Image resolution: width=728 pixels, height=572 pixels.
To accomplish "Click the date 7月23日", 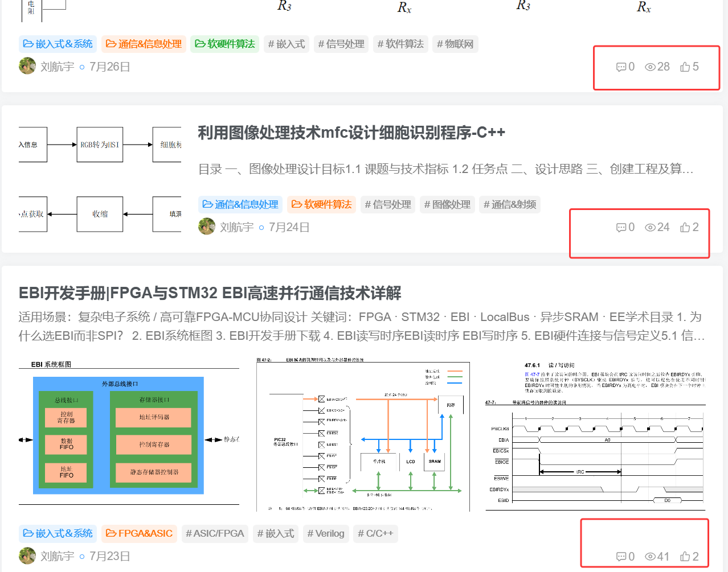I will [x=110, y=556].
